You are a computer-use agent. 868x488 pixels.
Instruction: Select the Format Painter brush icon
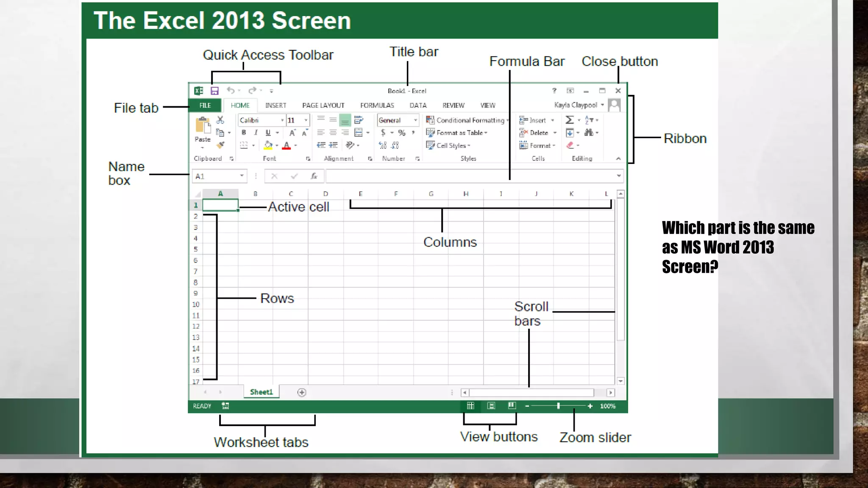220,145
